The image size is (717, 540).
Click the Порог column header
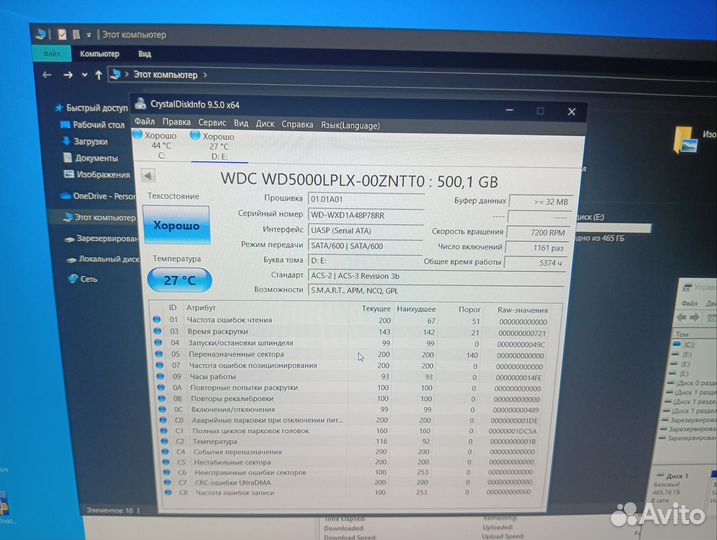469,310
